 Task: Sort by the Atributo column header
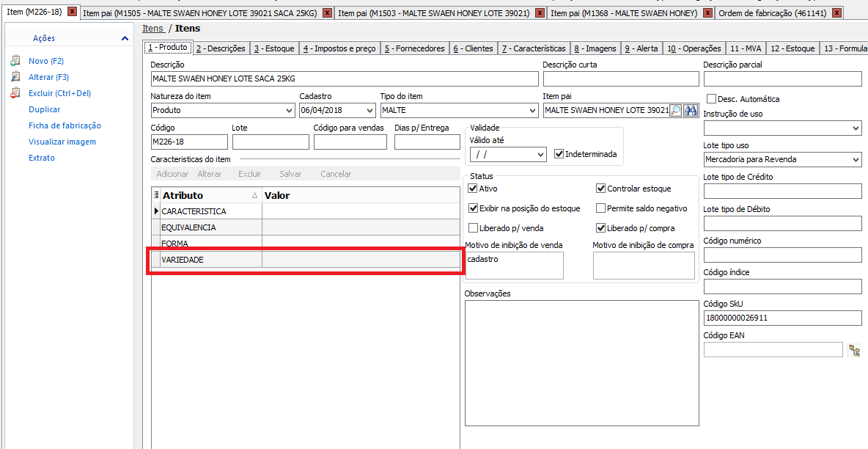tap(211, 195)
